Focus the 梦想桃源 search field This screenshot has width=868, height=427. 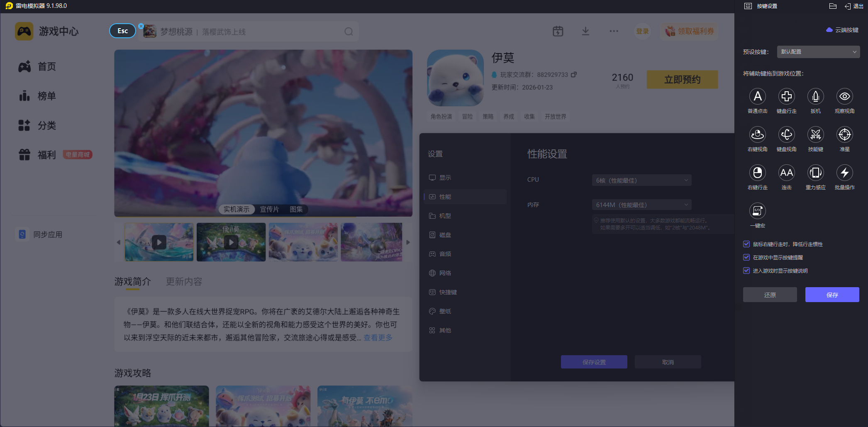coord(249,32)
